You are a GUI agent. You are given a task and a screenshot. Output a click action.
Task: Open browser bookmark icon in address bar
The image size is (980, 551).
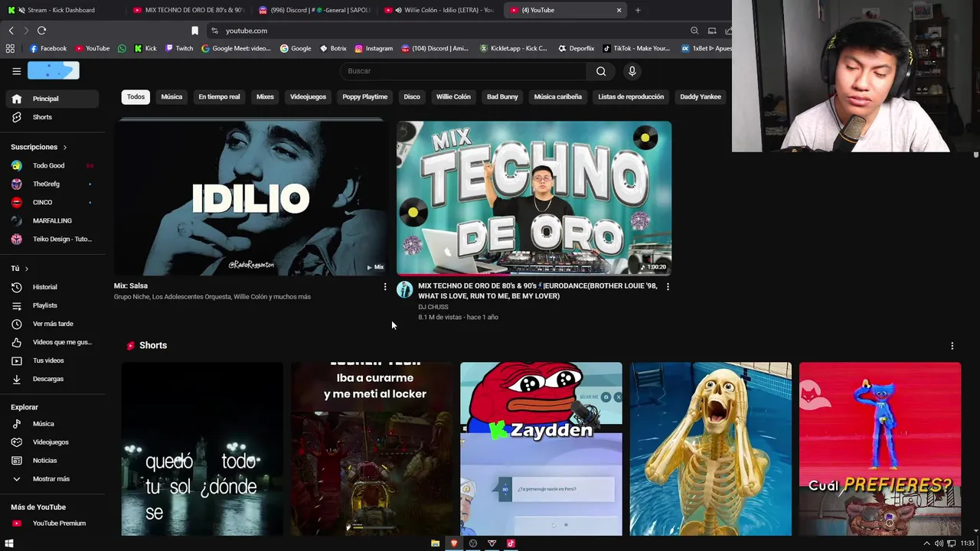[194, 31]
